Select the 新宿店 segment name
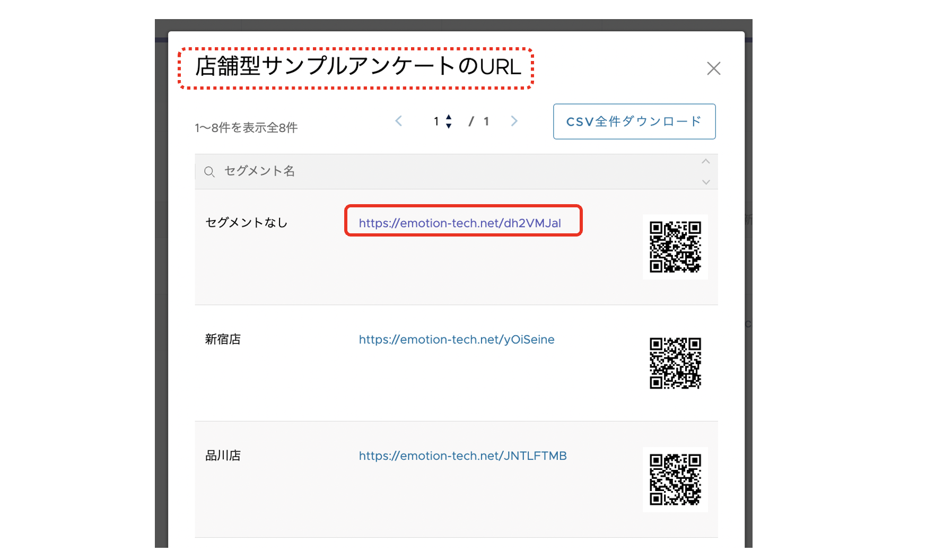Image resolution: width=944 pixels, height=560 pixels. pyautogui.click(x=223, y=339)
